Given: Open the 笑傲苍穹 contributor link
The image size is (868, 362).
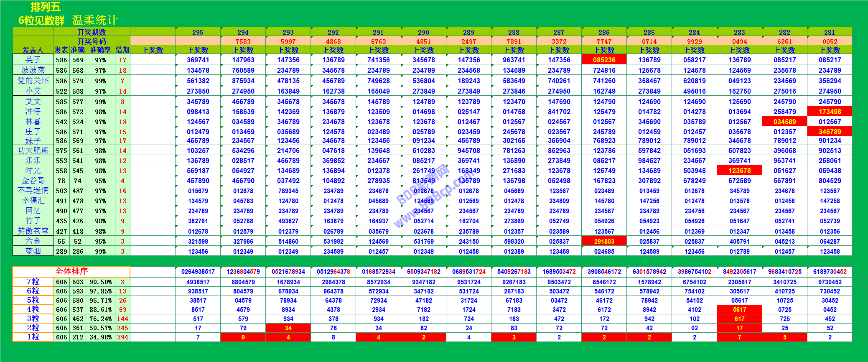Looking at the screenshot, I should [x=33, y=231].
